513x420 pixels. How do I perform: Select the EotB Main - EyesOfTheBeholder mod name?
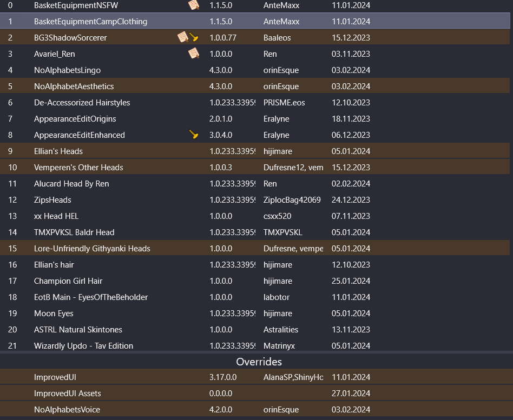coord(91,297)
